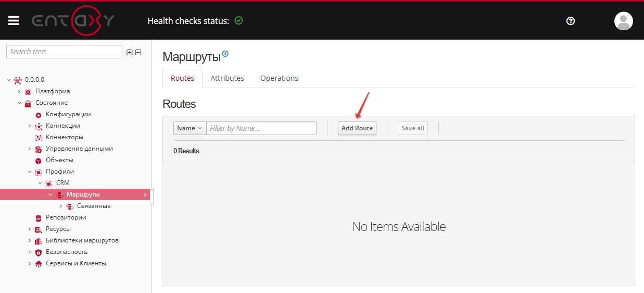Expand the Связанные tree node
This screenshot has width=644, height=293.
(61, 206)
